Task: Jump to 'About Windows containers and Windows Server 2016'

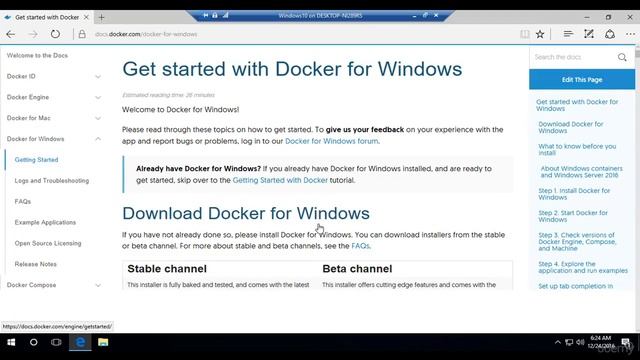Action: click(x=582, y=172)
